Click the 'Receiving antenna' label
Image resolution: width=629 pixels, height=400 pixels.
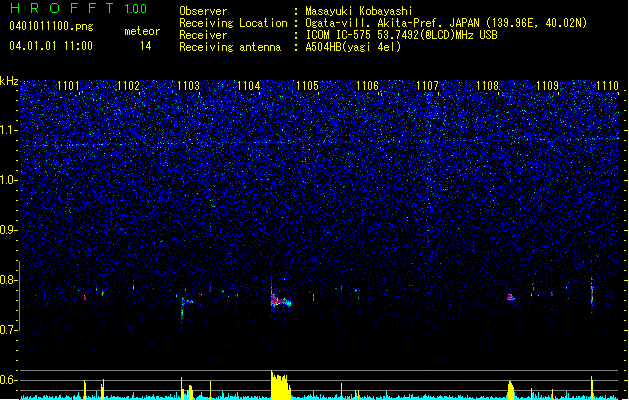(x=230, y=47)
